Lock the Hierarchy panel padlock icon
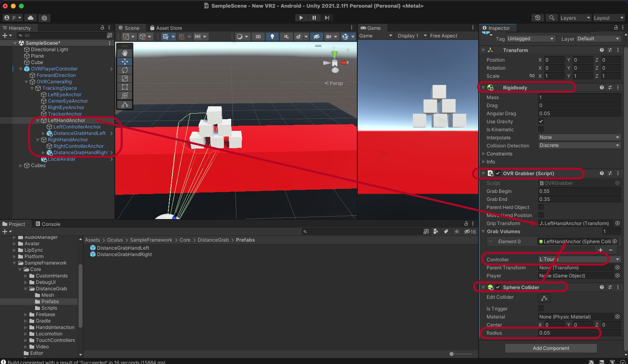 tap(102, 28)
